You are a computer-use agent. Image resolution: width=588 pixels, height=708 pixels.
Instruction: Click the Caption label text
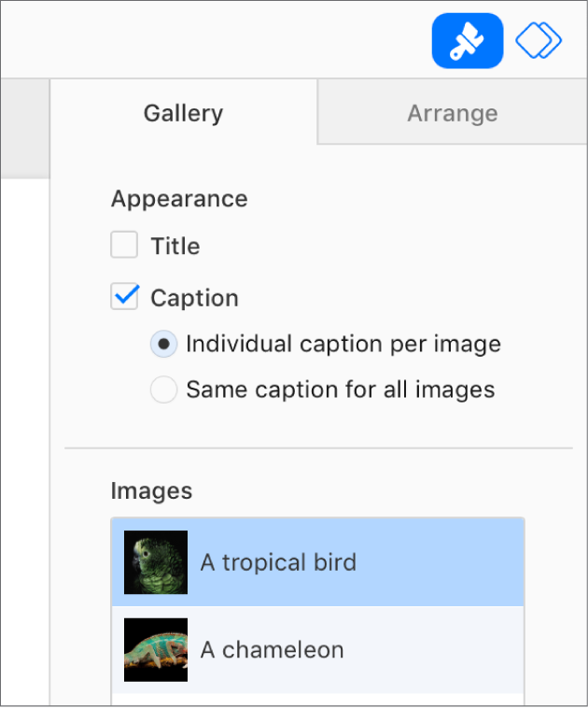(194, 298)
